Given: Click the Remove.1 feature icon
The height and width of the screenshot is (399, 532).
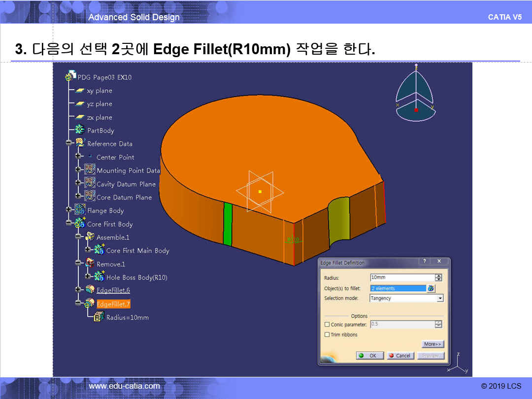Looking at the screenshot, I should coord(90,264).
